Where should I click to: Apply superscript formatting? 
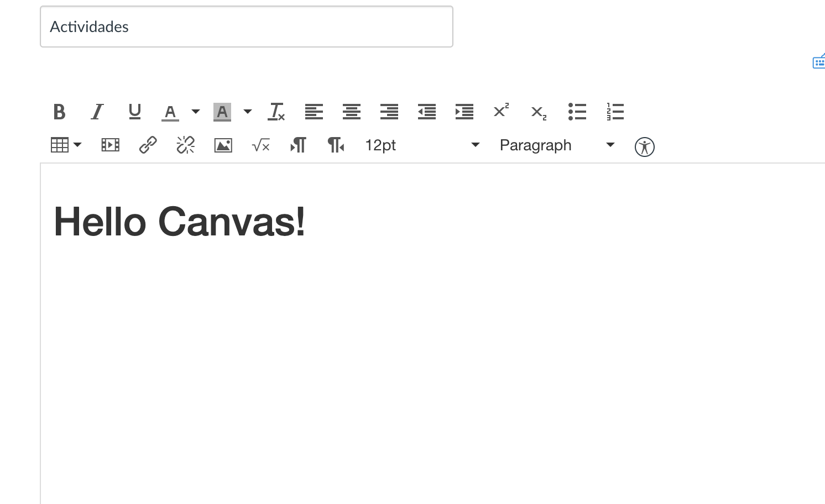tap(500, 112)
